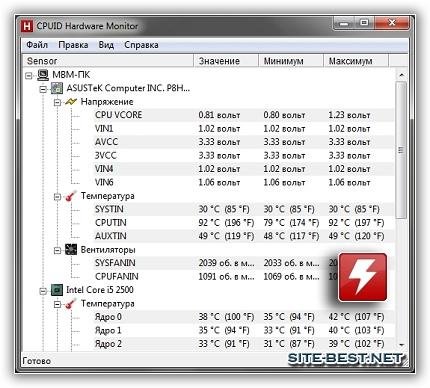The width and height of the screenshot is (430, 388).
Task: Click the scrollbar up arrow
Action: (x=401, y=75)
